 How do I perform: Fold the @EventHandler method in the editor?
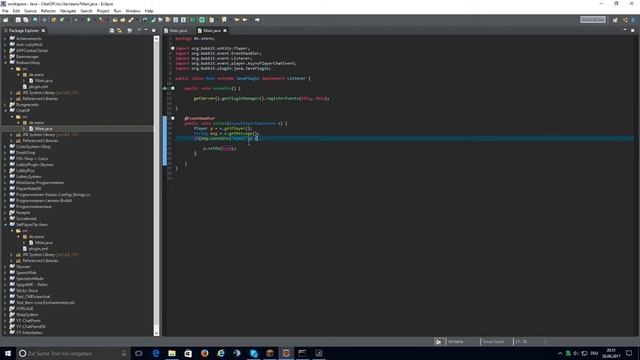pyautogui.click(x=173, y=118)
